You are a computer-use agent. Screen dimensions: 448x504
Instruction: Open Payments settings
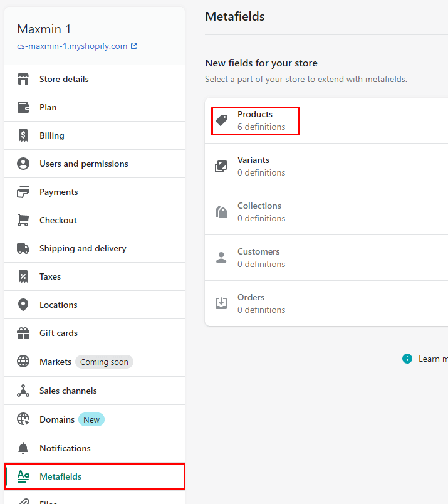click(59, 192)
